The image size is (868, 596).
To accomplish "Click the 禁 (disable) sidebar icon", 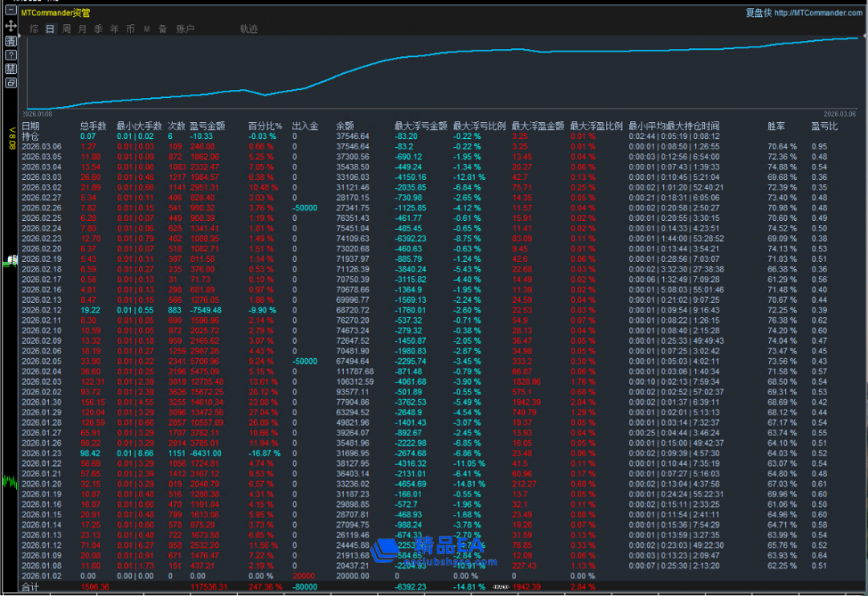I will pos(11,68).
